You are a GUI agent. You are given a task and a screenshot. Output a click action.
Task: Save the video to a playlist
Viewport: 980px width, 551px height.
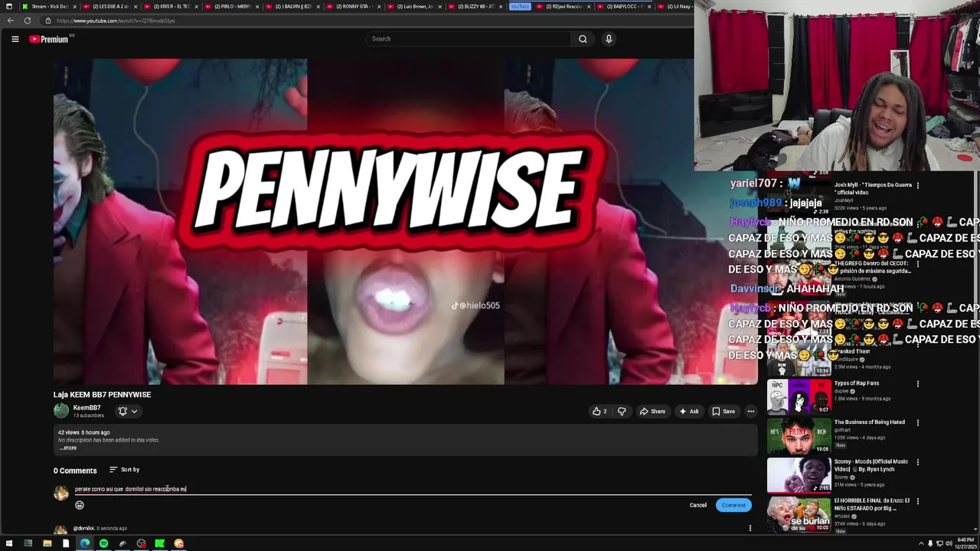tap(724, 411)
